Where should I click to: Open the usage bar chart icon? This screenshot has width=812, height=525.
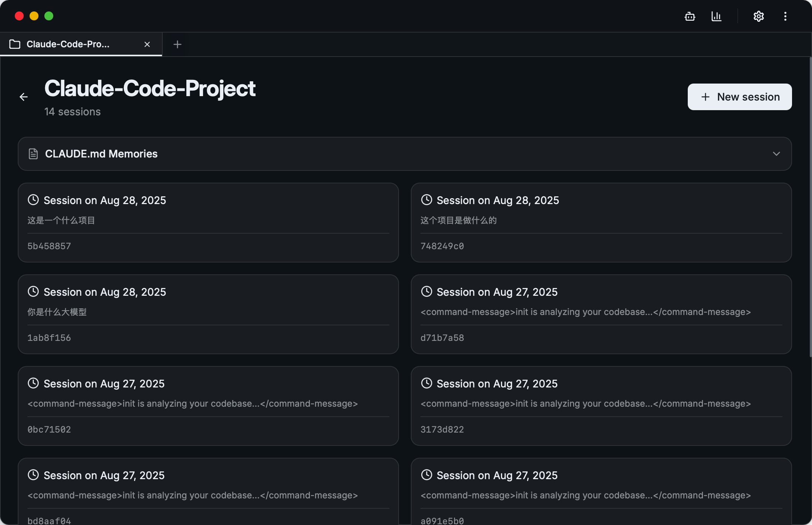(x=716, y=16)
